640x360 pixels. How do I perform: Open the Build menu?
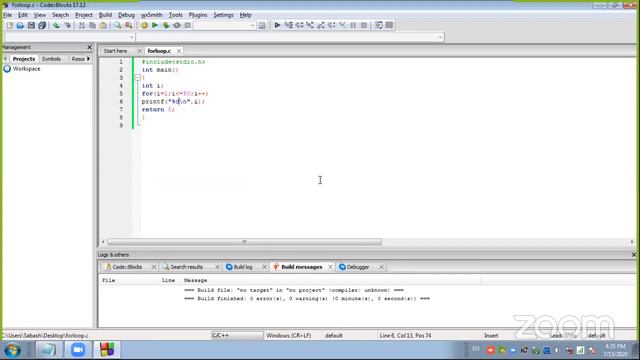[105, 15]
